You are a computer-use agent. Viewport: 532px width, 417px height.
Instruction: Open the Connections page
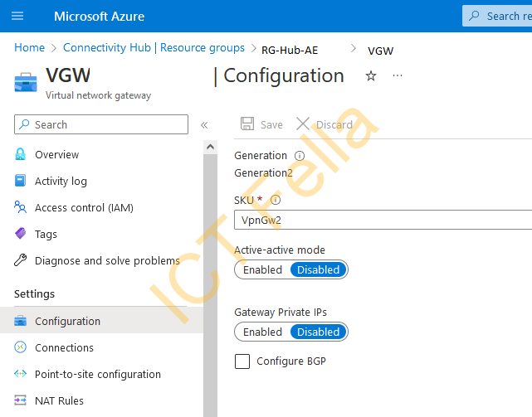[x=64, y=348]
